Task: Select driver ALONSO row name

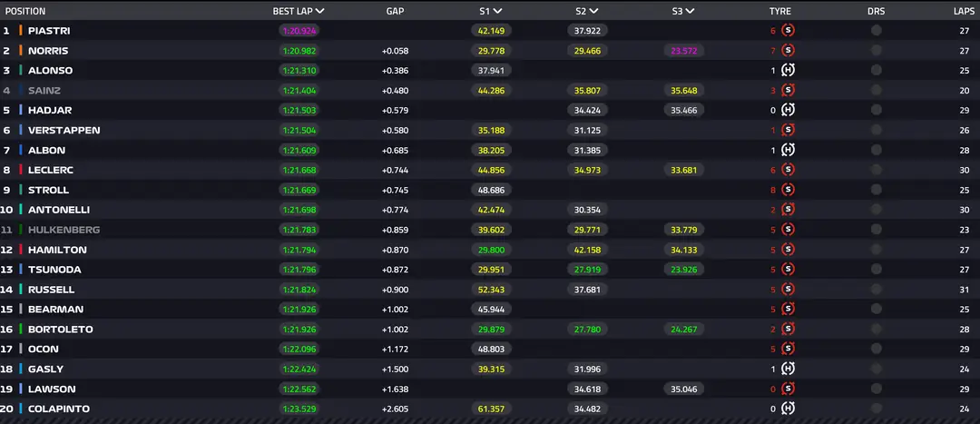Action: tap(50, 70)
